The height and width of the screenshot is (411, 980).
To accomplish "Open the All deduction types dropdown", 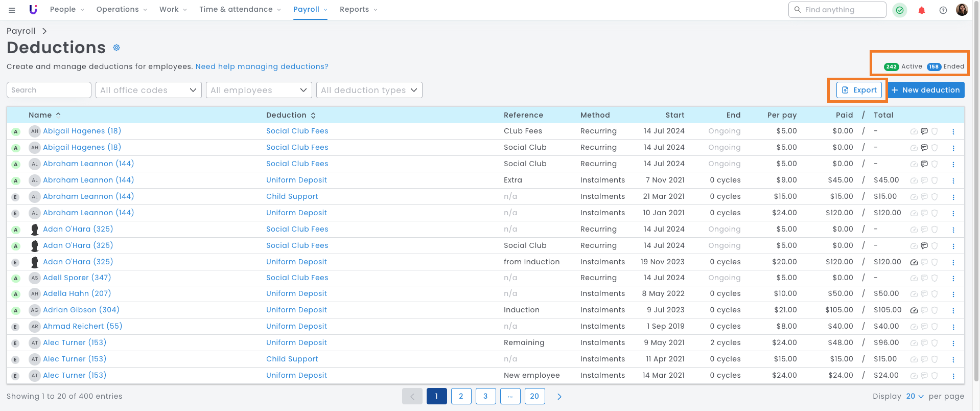I will (x=369, y=90).
